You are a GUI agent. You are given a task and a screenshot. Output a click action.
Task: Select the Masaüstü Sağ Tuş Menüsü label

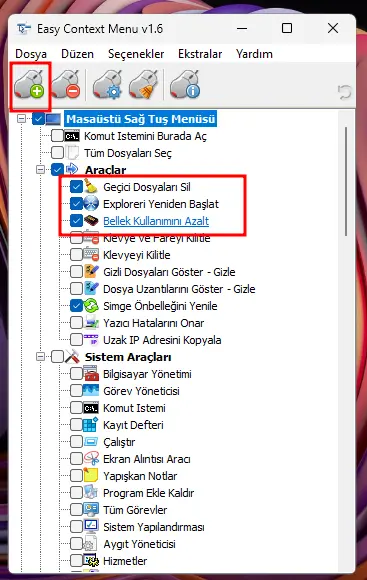[141, 119]
